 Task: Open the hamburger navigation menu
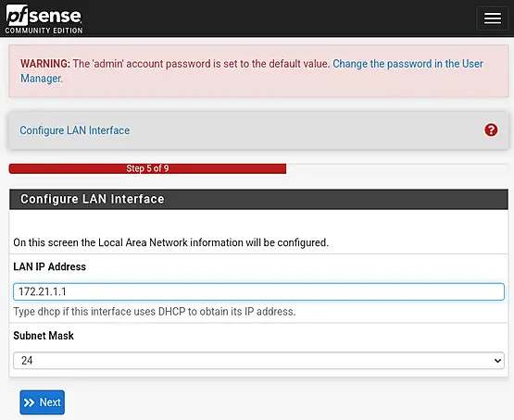493,18
